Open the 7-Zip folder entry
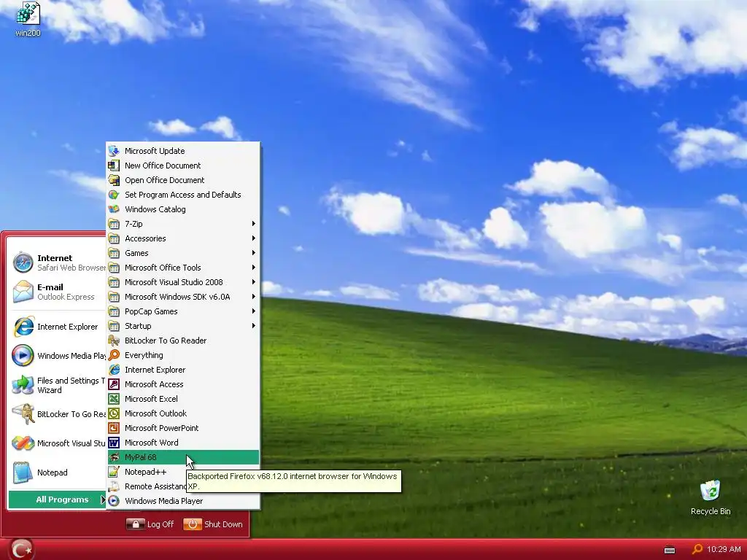This screenshot has width=747, height=560. click(x=183, y=224)
